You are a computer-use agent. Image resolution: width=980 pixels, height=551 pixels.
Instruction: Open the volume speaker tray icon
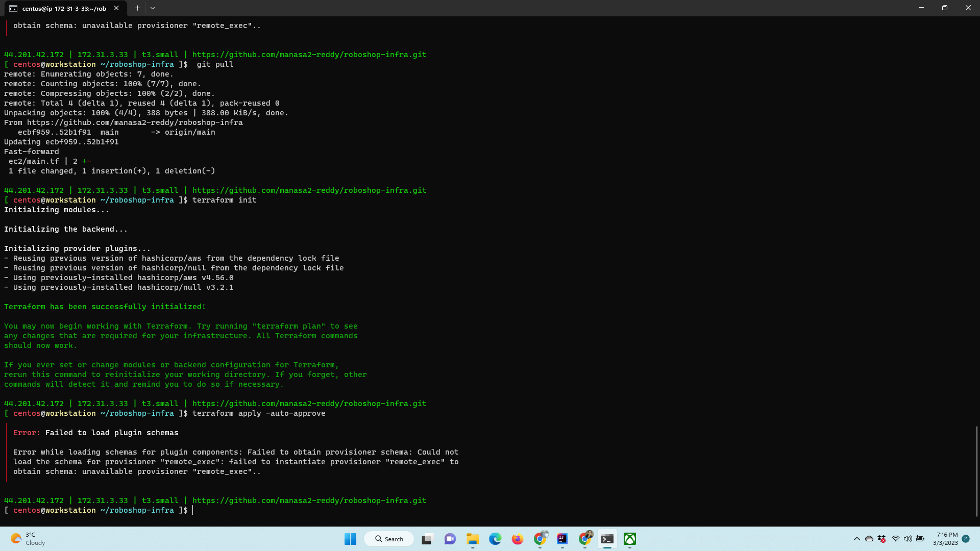(908, 539)
